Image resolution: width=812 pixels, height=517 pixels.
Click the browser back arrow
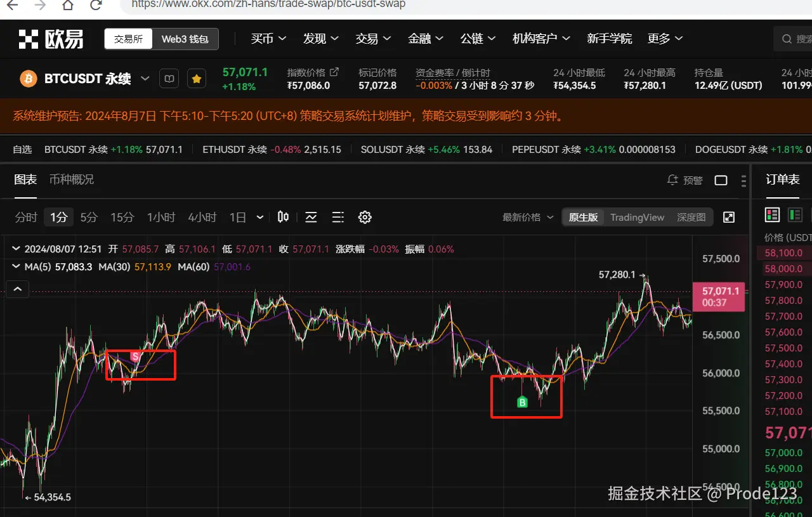click(x=11, y=5)
